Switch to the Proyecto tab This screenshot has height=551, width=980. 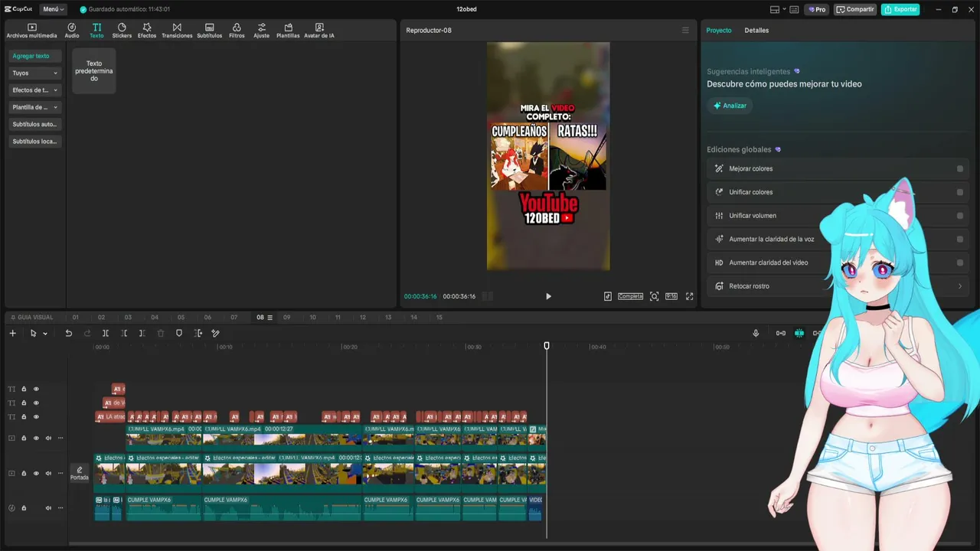point(719,31)
